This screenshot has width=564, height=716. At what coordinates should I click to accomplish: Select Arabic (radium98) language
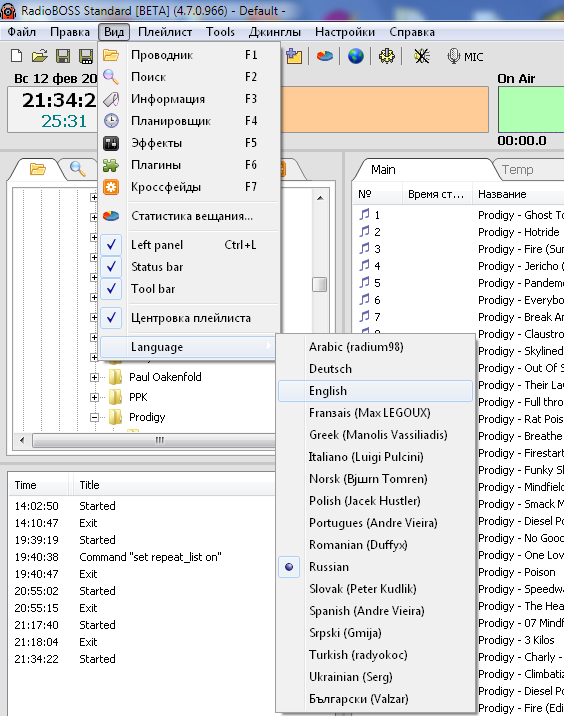375,347
